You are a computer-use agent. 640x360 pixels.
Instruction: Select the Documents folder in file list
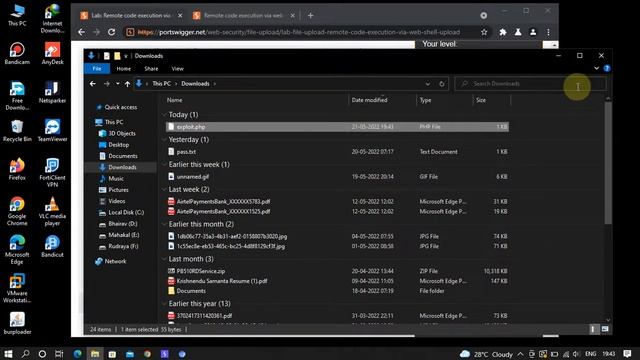click(x=337, y=291)
